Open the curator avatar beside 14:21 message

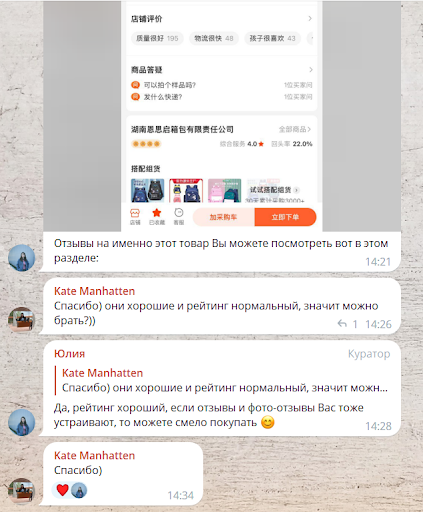22,258
